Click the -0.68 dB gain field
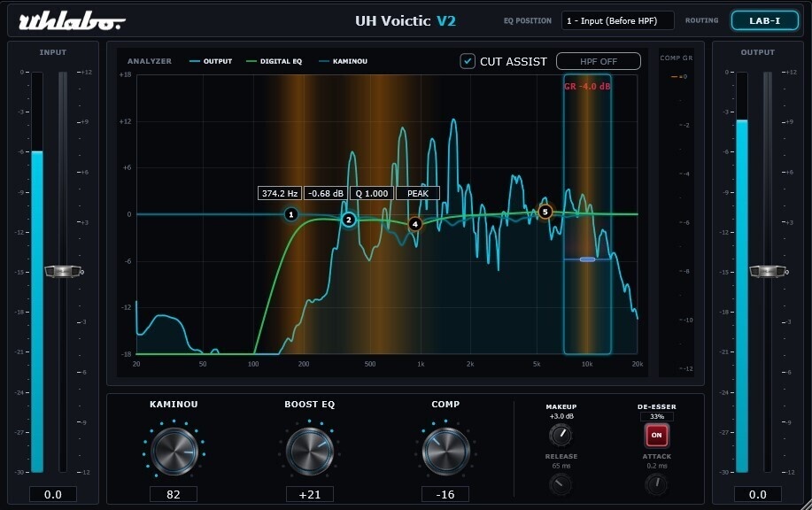Screen dimensions: 812x510 click(x=326, y=193)
